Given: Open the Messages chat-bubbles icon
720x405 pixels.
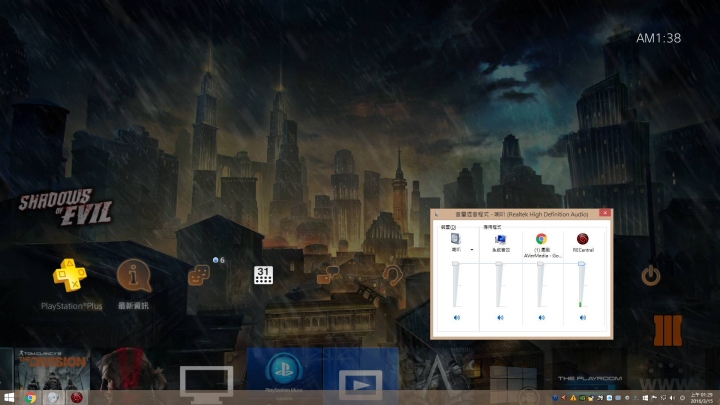Looking at the screenshot, I should (327, 275).
